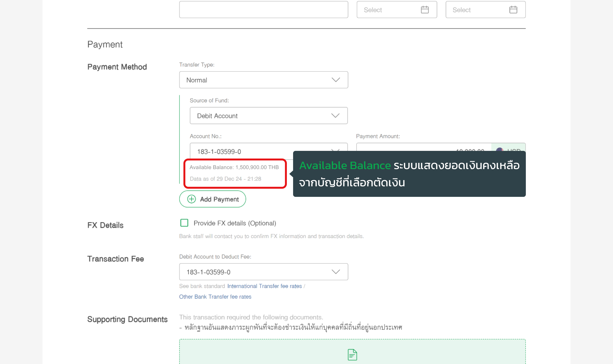Click the plus icon in Add Payment
Viewport: 613px width, 364px height.
click(x=192, y=199)
